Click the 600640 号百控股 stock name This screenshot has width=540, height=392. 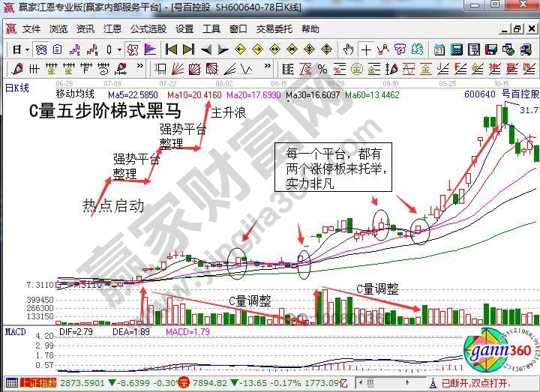click(501, 95)
